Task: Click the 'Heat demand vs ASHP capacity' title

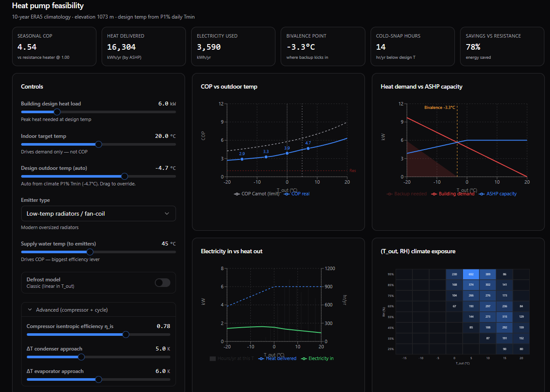Action: pyautogui.click(x=422, y=87)
